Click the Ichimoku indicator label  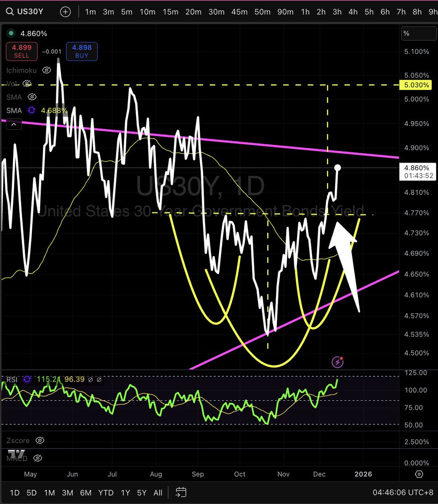[x=21, y=71]
